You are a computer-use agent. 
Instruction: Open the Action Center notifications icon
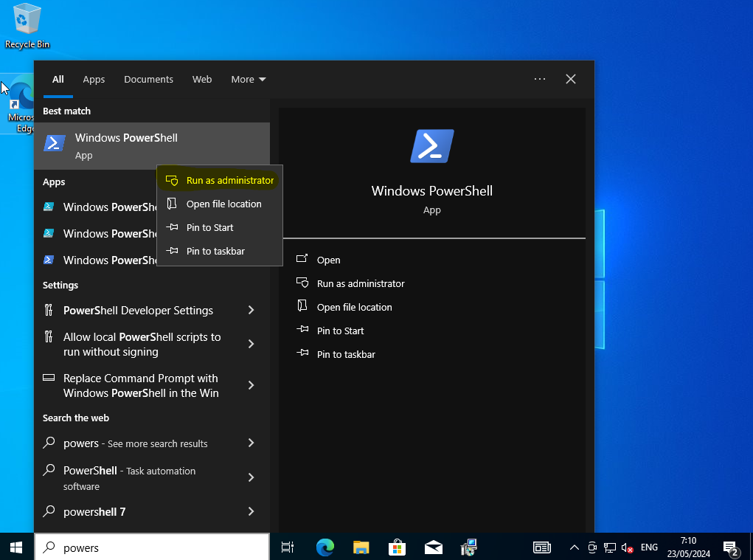coord(731,547)
